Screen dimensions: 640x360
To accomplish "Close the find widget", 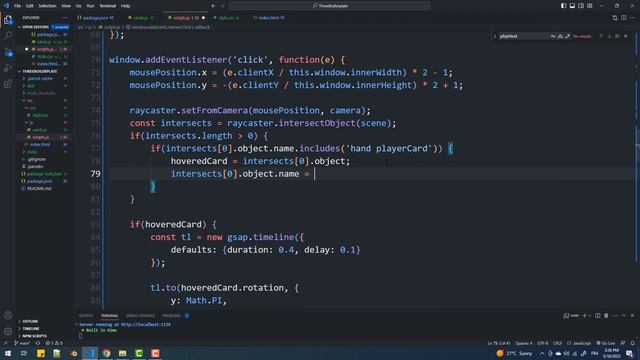I will click(626, 36).
